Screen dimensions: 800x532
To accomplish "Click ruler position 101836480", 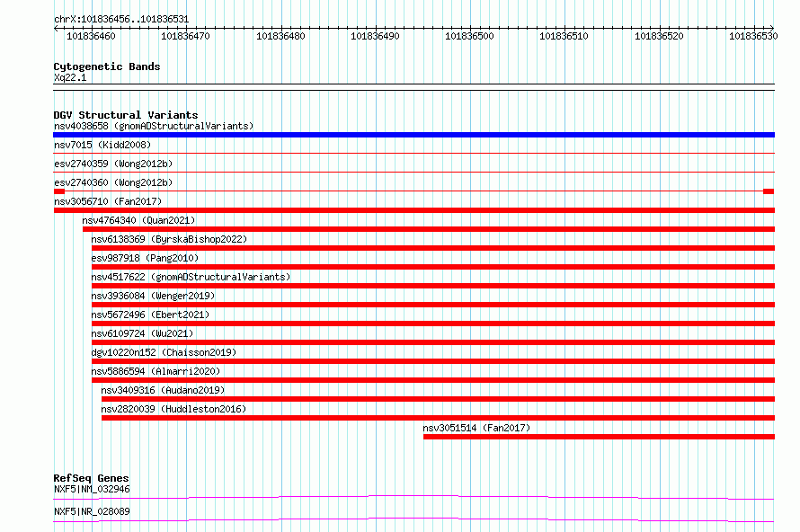I will coord(280,36).
